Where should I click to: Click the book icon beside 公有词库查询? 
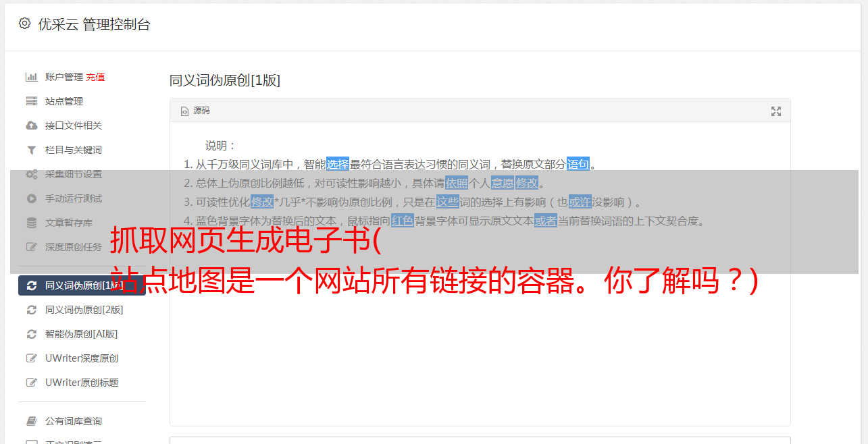tap(31, 421)
